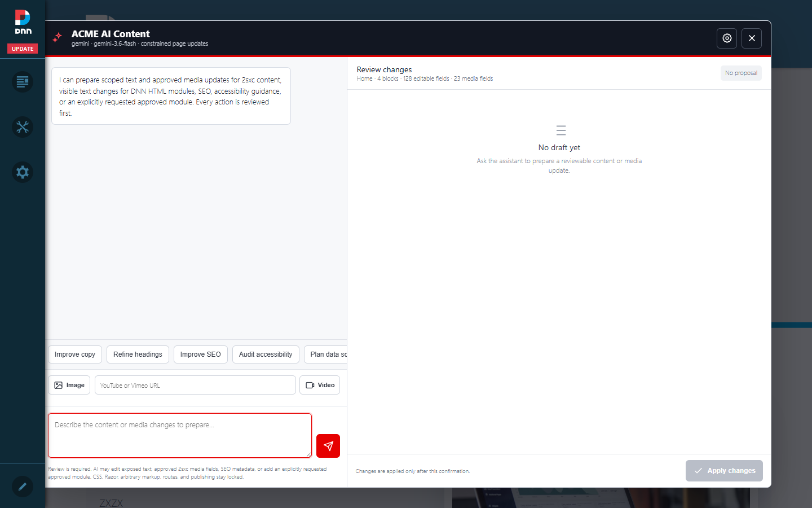Click the 'No draft yet' text
Image resolution: width=812 pixels, height=508 pixels.
pos(559,147)
